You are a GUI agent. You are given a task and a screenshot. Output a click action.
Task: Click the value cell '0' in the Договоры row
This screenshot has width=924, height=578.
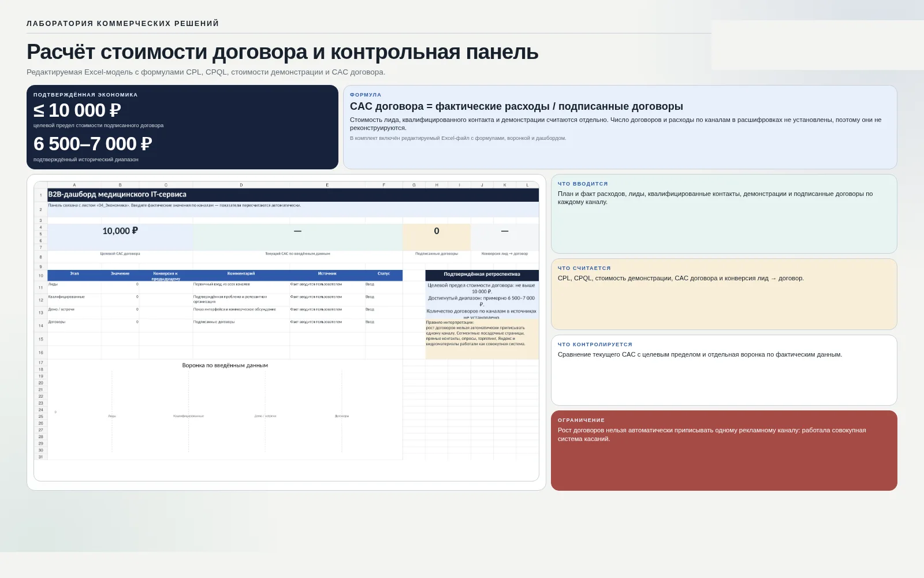(x=120, y=325)
